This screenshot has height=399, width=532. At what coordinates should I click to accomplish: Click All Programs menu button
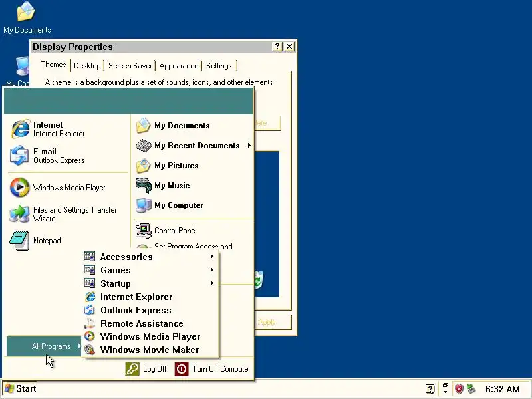[x=45, y=346]
